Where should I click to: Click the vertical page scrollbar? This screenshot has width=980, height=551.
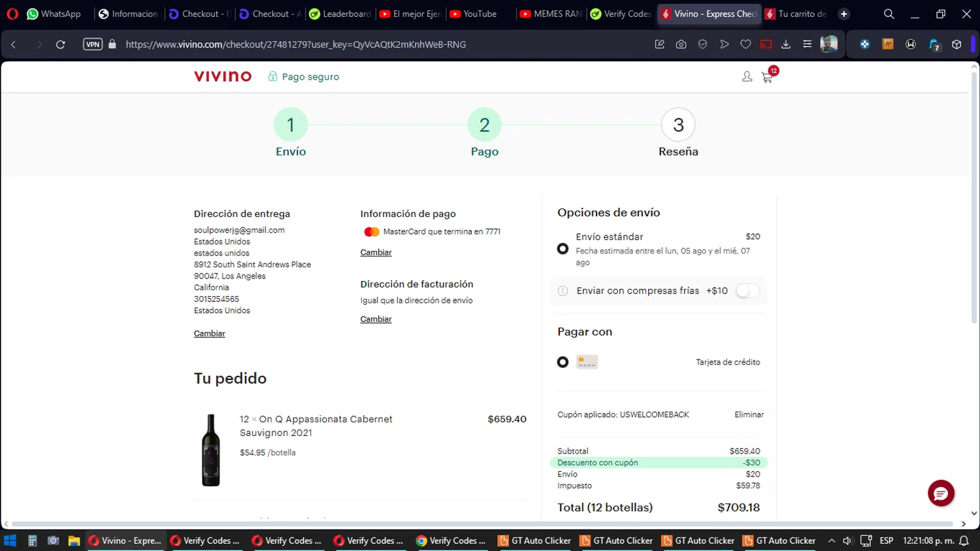(x=974, y=196)
